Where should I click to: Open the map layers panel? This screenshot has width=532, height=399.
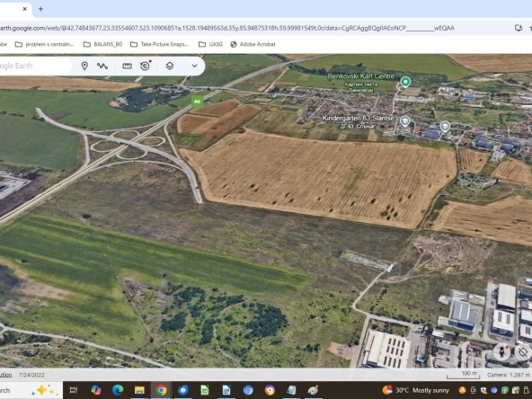point(170,66)
